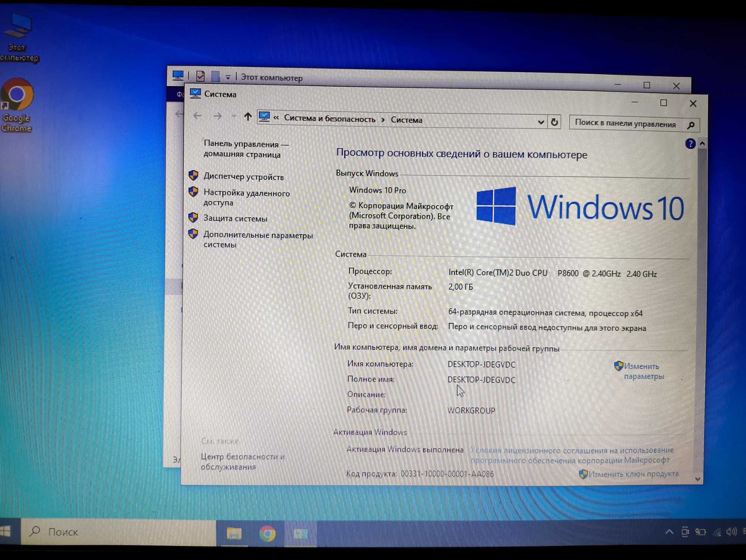Viewport: 746px width, 560px height.
Task: Go to Панель управления — домашняя страница
Action: click(x=246, y=149)
